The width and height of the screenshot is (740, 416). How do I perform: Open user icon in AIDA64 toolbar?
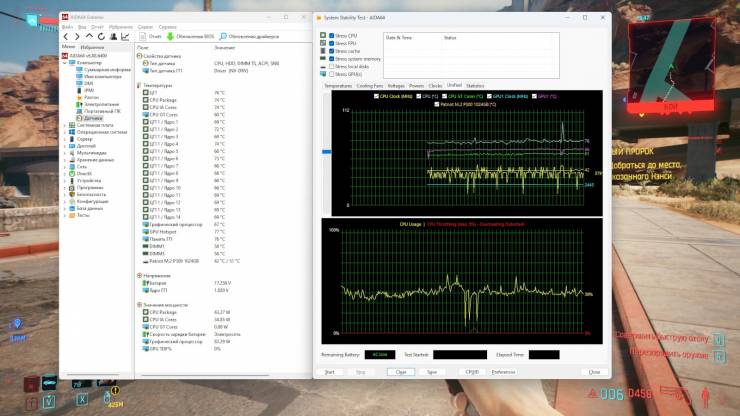click(113, 36)
